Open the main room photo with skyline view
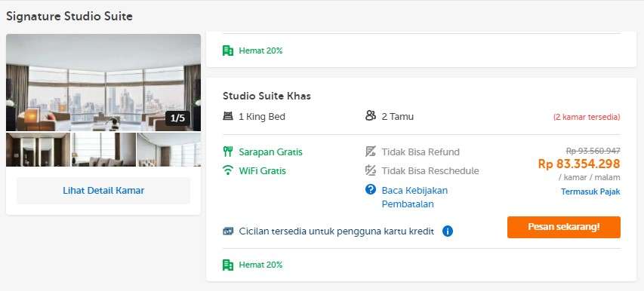The width and height of the screenshot is (644, 291). pyautogui.click(x=103, y=82)
